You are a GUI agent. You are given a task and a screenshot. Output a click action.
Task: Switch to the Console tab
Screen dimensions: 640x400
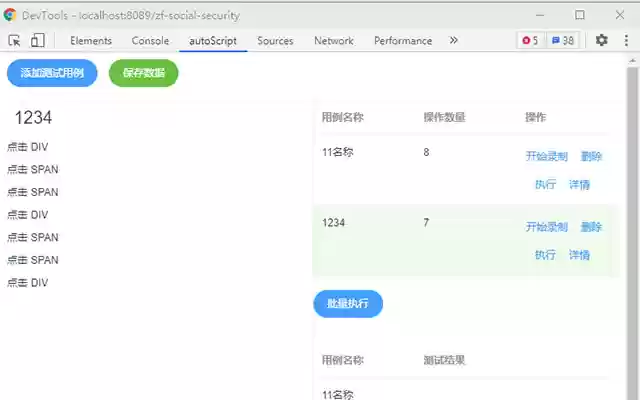pos(150,40)
